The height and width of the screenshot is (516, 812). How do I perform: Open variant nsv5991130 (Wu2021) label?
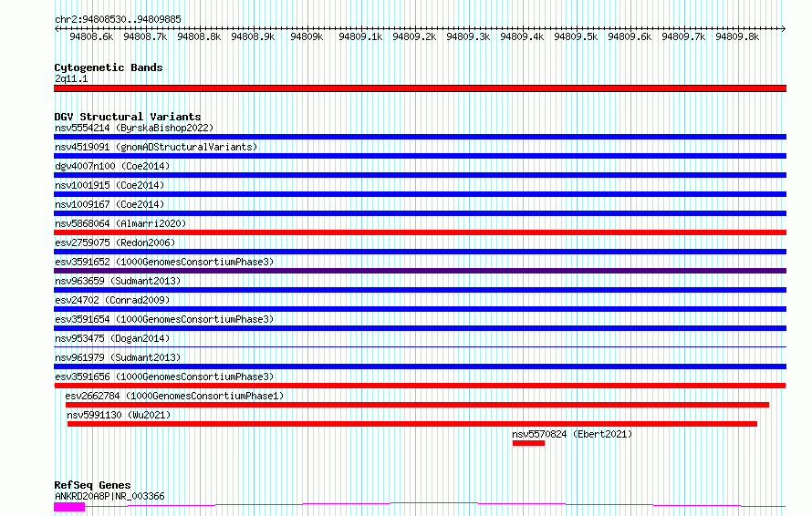pos(119,415)
